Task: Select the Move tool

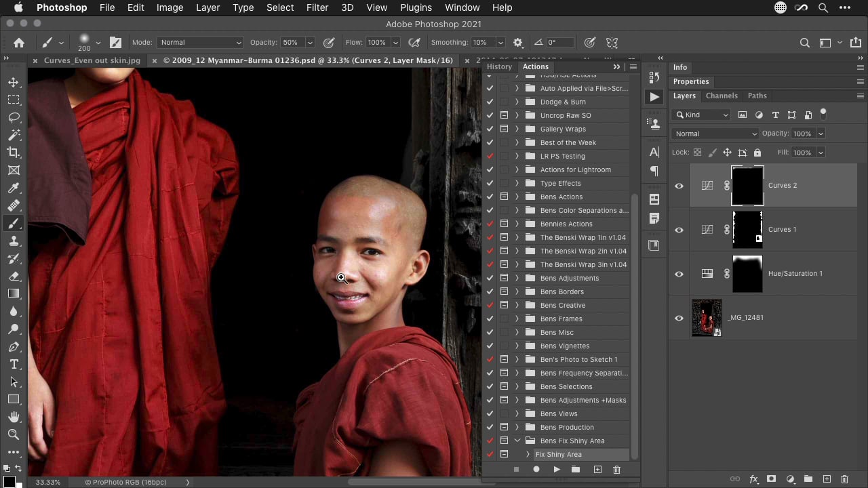Action: click(14, 82)
